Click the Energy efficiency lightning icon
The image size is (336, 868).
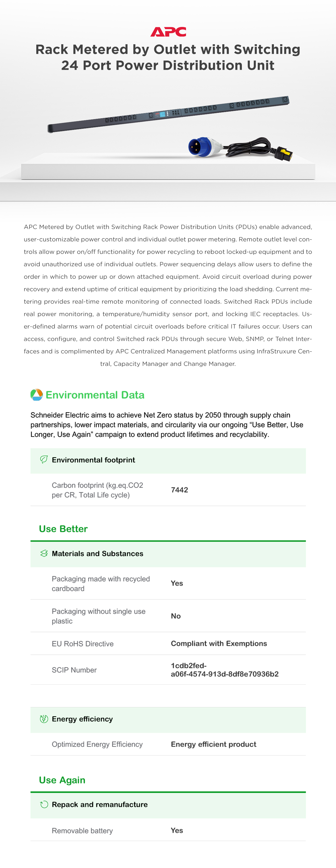(44, 719)
